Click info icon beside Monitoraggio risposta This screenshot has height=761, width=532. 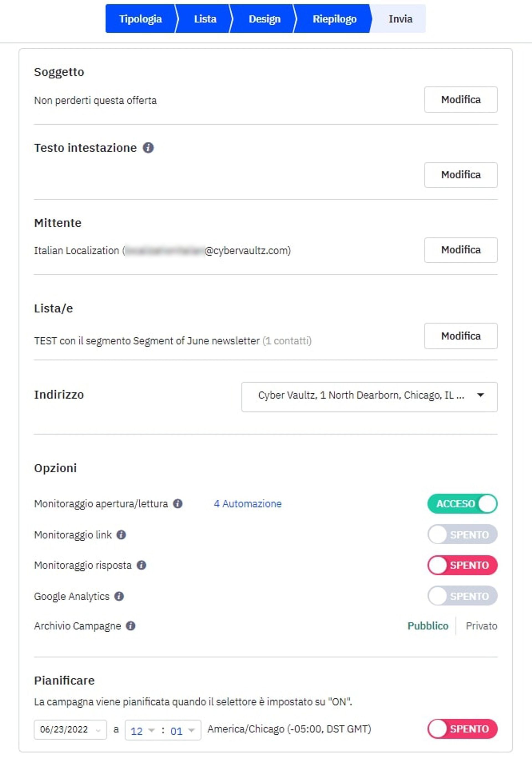pyautogui.click(x=142, y=565)
